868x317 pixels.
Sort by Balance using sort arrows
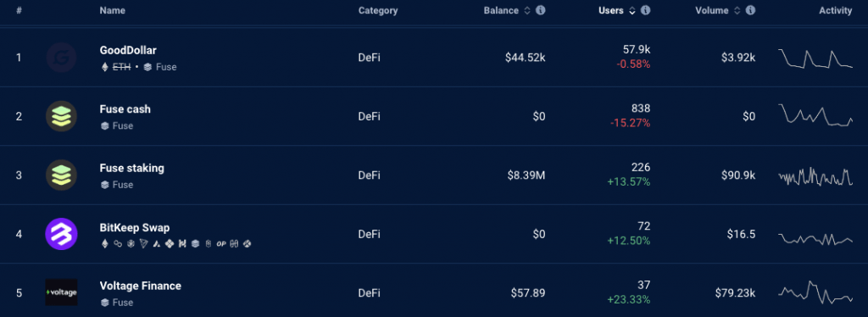click(527, 10)
